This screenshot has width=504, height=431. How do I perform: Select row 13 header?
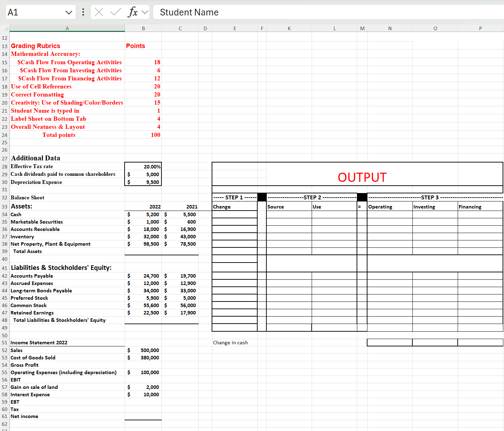(x=5, y=46)
